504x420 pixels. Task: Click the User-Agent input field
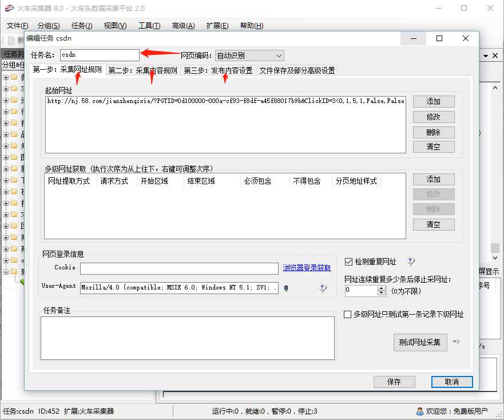(x=179, y=287)
